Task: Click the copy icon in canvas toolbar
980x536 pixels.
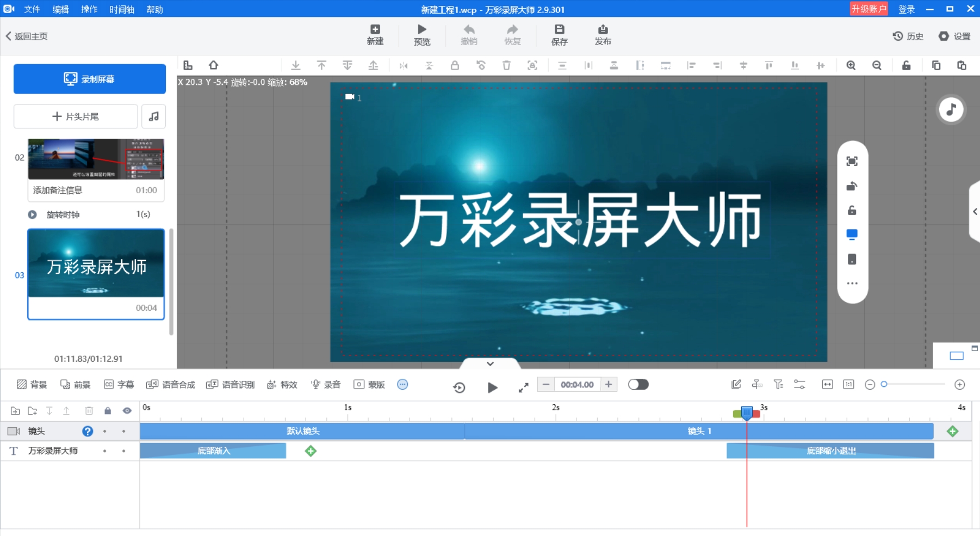Action: click(936, 65)
